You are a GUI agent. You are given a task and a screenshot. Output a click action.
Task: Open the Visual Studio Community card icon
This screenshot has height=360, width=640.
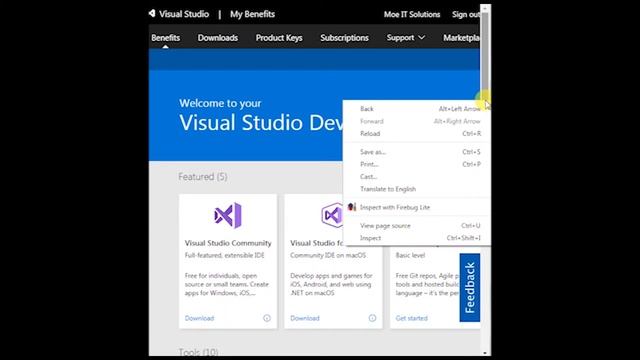[x=228, y=215]
